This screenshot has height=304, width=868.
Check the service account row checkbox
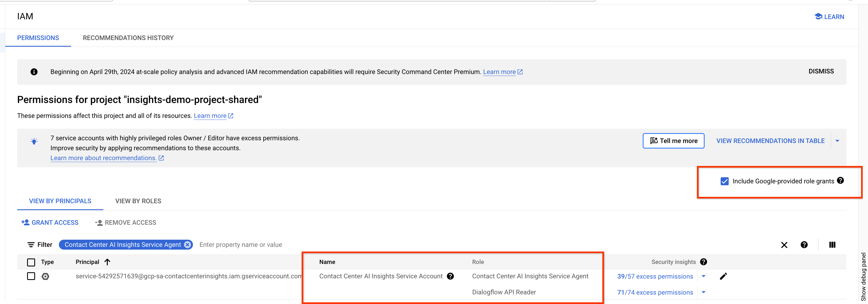31,276
